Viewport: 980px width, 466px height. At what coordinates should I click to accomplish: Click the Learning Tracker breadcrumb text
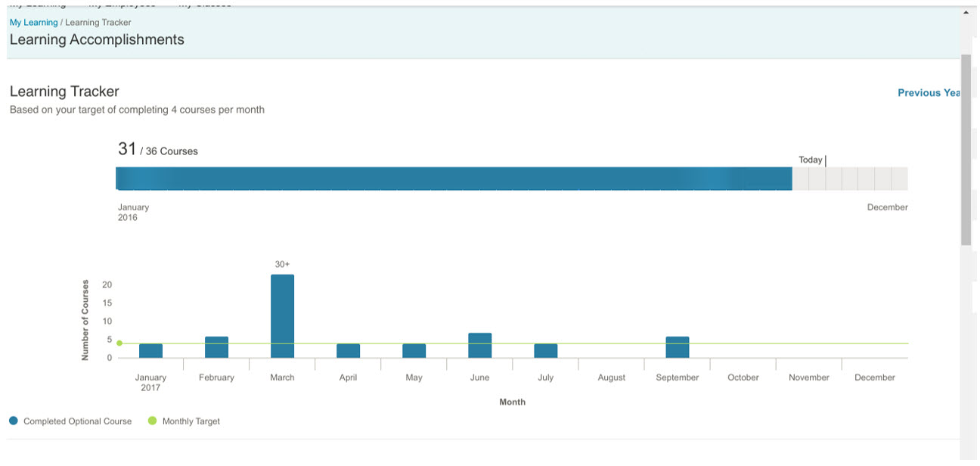click(98, 23)
